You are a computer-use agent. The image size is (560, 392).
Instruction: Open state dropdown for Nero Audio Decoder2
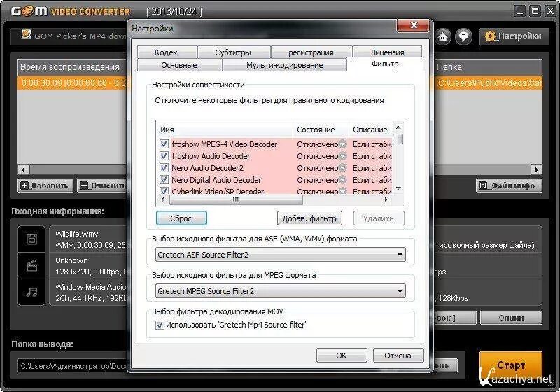pyautogui.click(x=342, y=168)
